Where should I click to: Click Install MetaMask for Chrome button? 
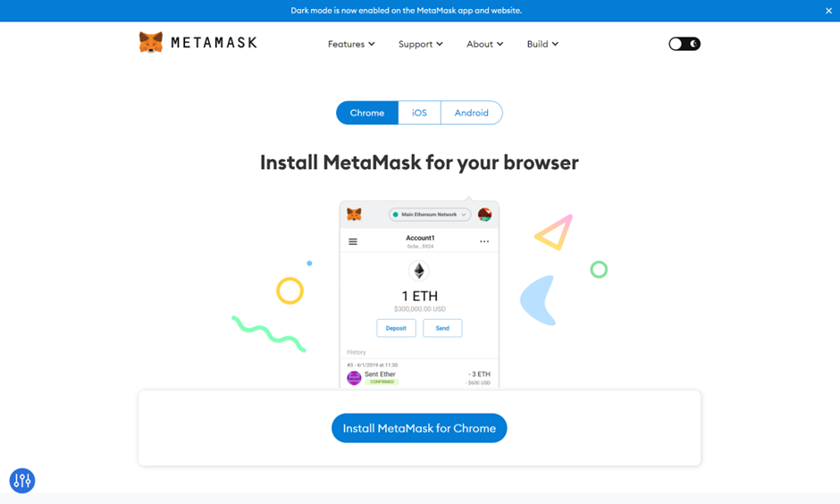(419, 428)
